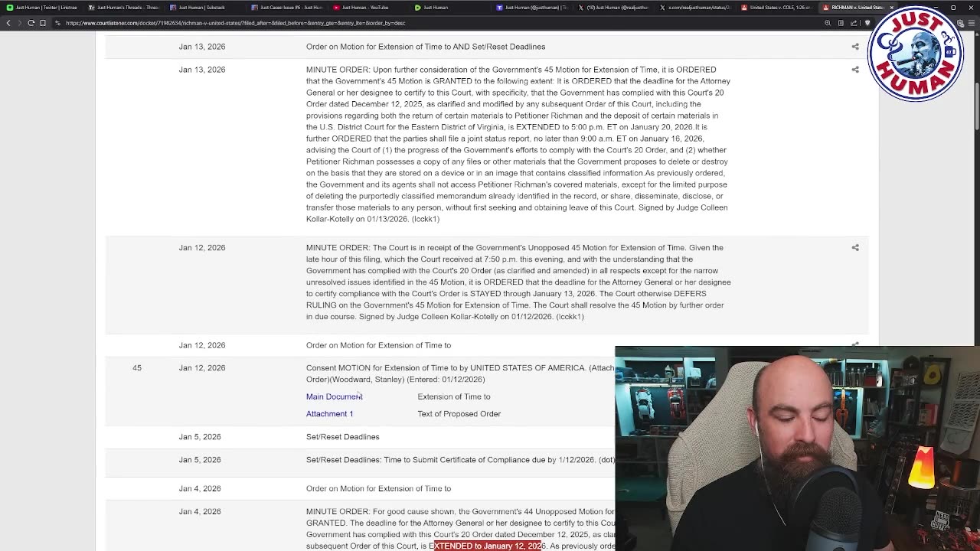Close the RICHMAN v. United States tab
This screenshot has width=980, height=551.
coord(891,8)
